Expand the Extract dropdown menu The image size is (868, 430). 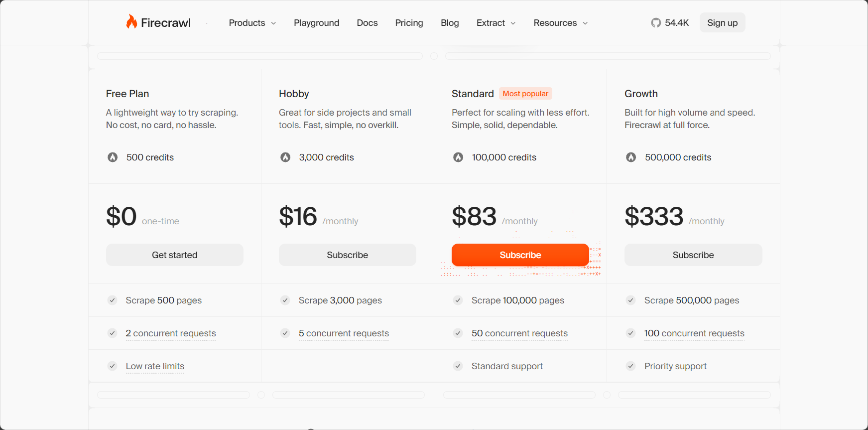click(x=496, y=23)
